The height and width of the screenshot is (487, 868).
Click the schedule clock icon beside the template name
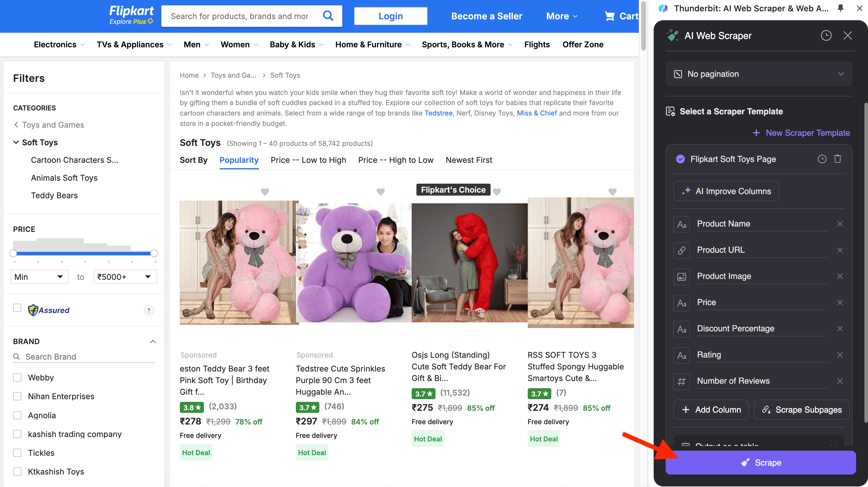point(822,159)
